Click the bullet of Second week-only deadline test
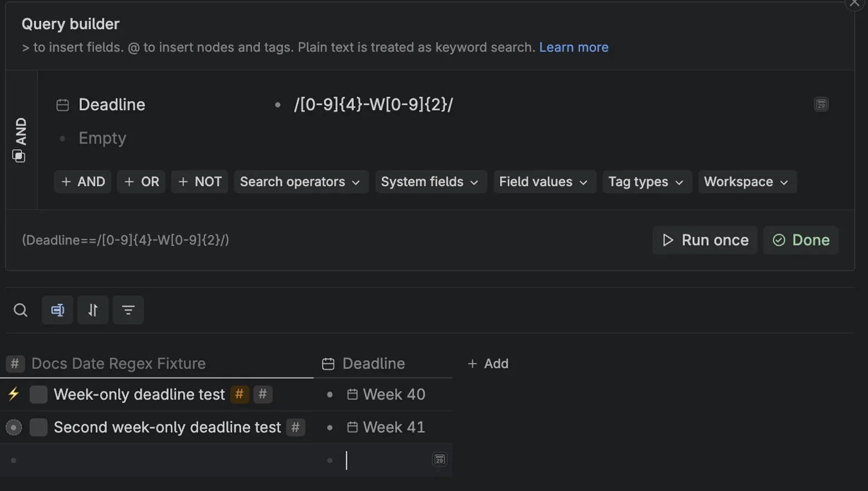868x491 pixels. pyautogui.click(x=14, y=427)
